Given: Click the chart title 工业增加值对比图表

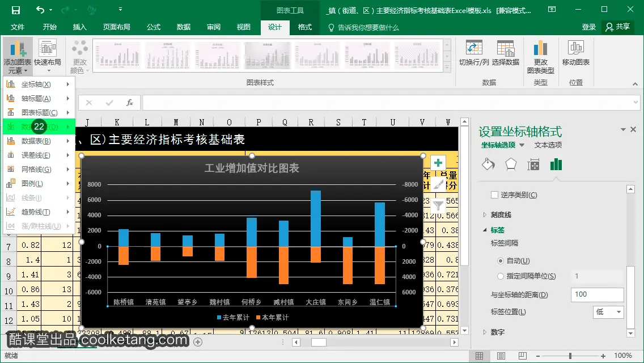Looking at the screenshot, I should click(x=252, y=168).
